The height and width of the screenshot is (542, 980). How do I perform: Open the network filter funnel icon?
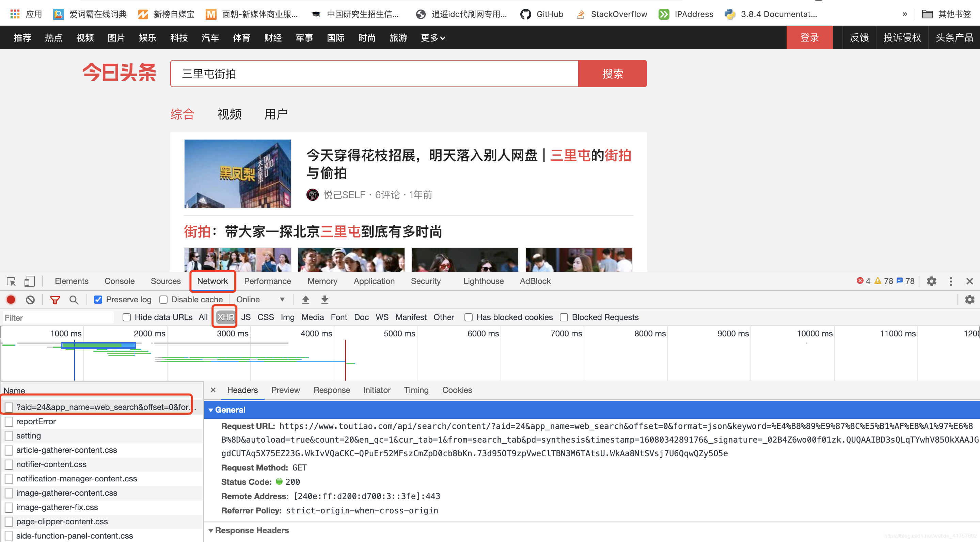click(x=55, y=299)
